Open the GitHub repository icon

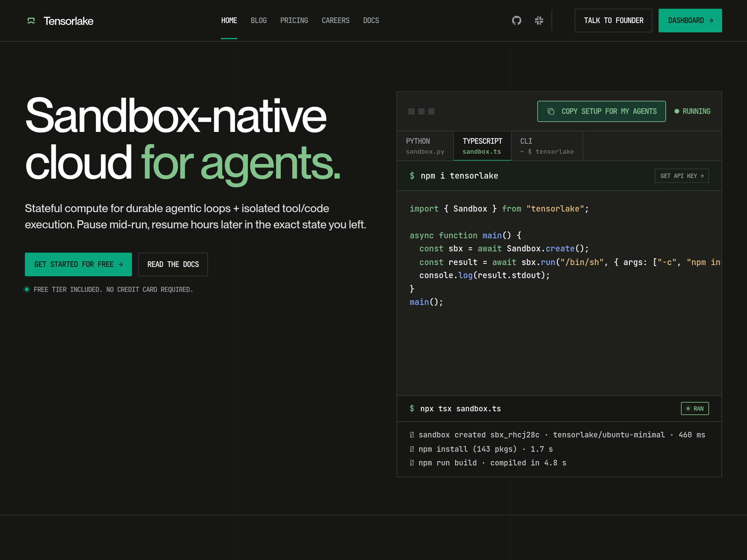coord(516,21)
